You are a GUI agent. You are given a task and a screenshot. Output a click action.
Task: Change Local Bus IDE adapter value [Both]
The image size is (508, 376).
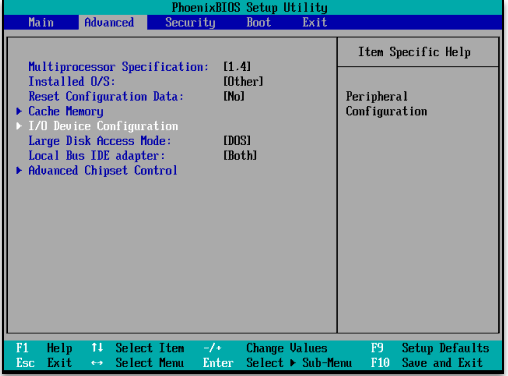pyautogui.click(x=240, y=155)
